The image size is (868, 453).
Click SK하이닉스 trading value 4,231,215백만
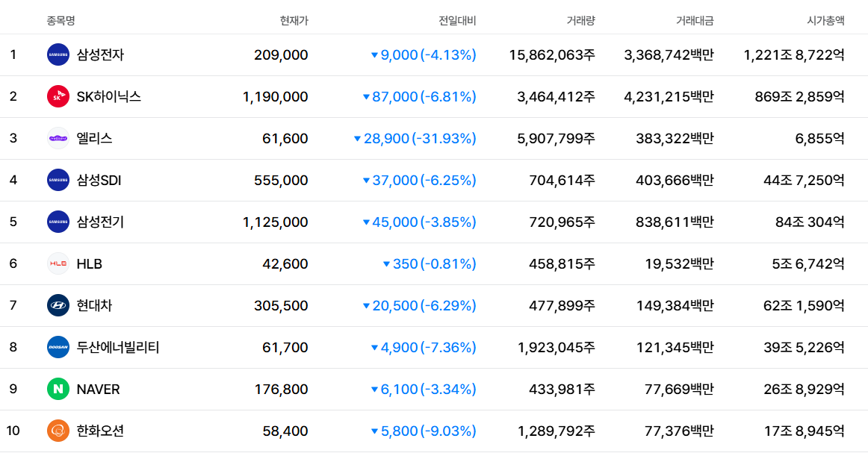(669, 97)
